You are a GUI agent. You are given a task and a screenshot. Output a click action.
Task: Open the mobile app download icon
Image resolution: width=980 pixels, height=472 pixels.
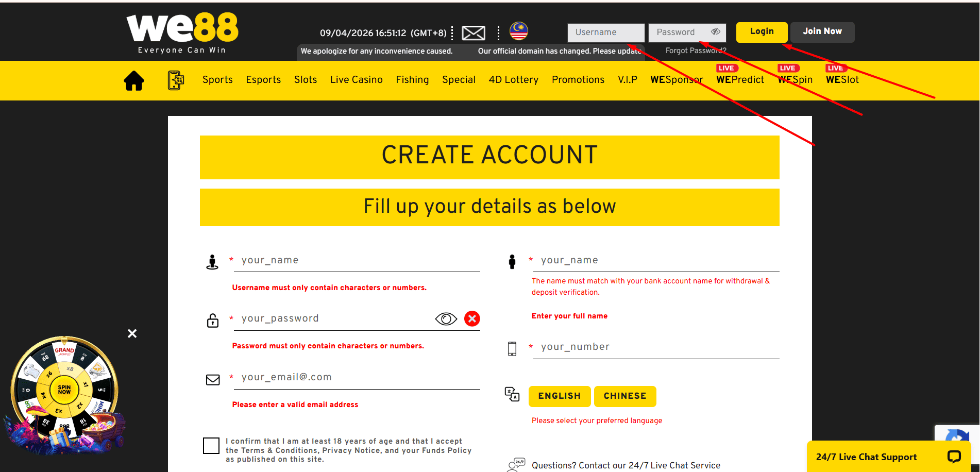pyautogui.click(x=176, y=80)
